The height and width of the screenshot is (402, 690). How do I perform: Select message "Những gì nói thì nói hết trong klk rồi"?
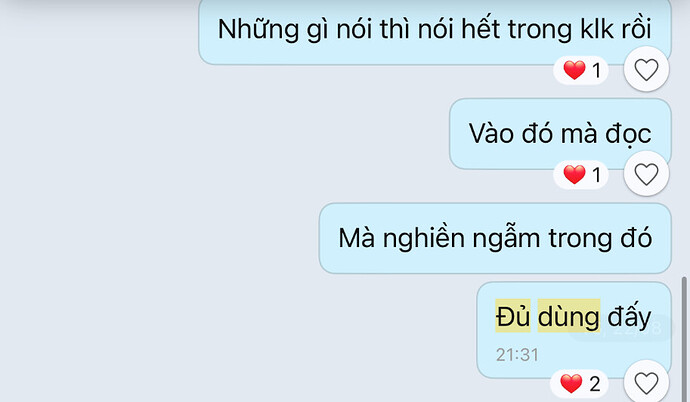click(x=435, y=32)
